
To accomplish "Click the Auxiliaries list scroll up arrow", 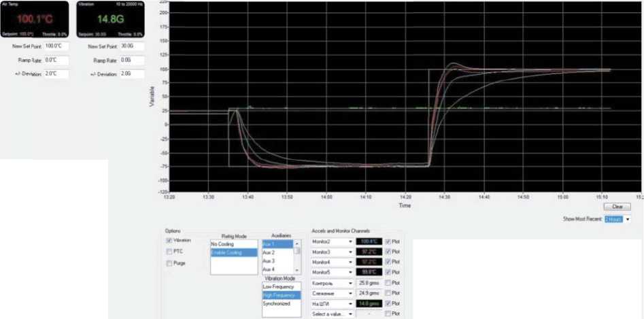I will [296, 243].
